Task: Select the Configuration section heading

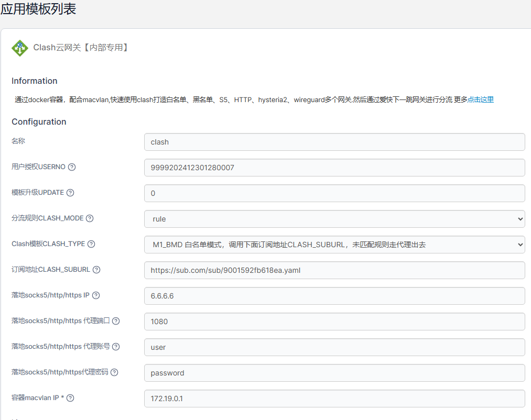Action: click(39, 122)
